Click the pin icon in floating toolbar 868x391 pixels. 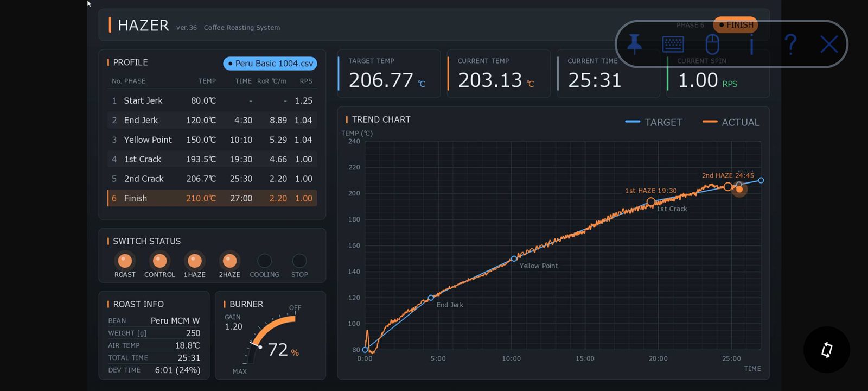(634, 44)
